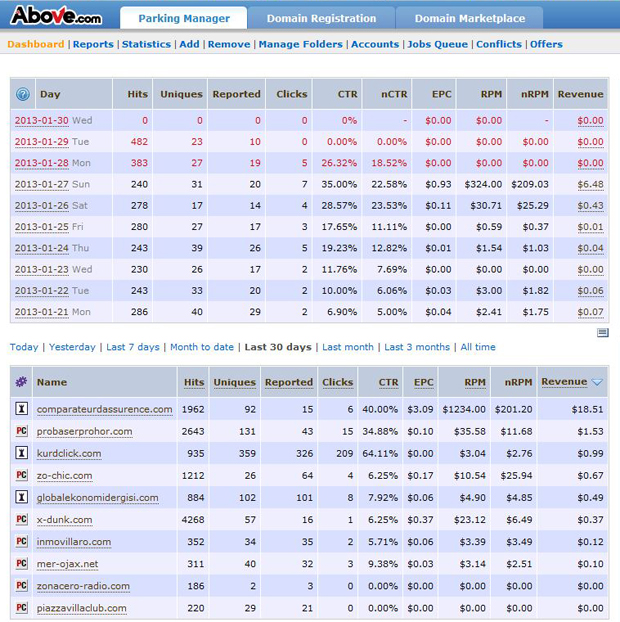620x622 pixels.
Task: Go to the Dashboard menu item
Action: [x=36, y=44]
